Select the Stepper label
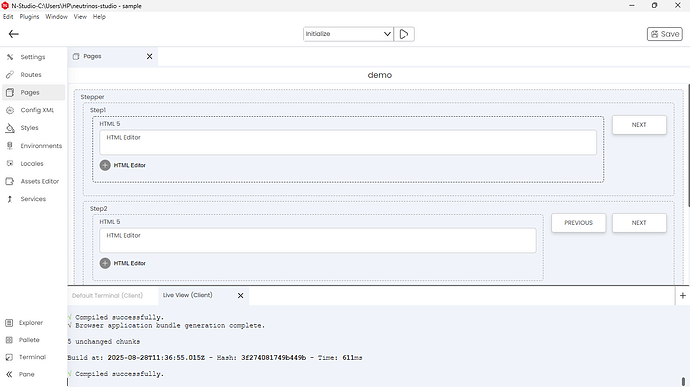Viewport: 690px width, 387px height. 92,97
